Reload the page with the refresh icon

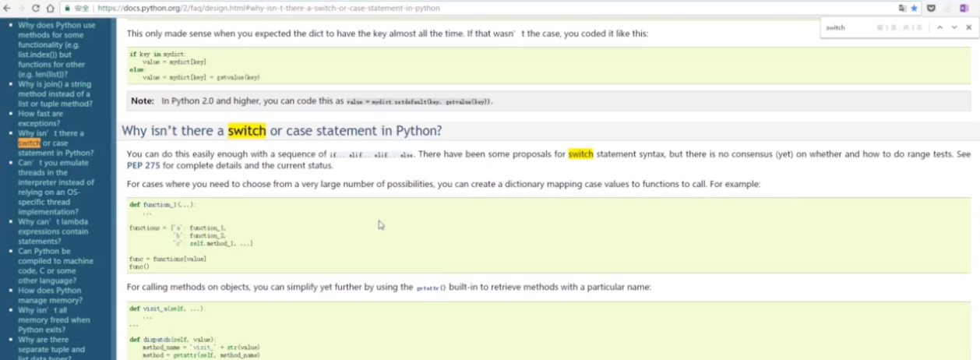pos(36,8)
